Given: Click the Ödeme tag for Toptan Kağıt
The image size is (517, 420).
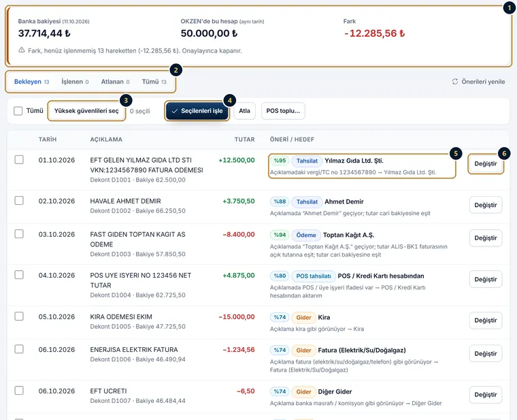Looking at the screenshot, I should pyautogui.click(x=306, y=235).
